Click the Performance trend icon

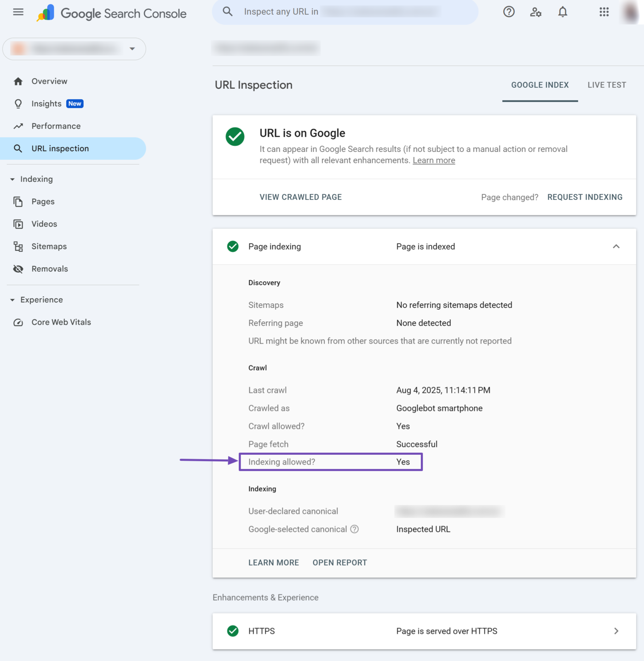coord(18,126)
